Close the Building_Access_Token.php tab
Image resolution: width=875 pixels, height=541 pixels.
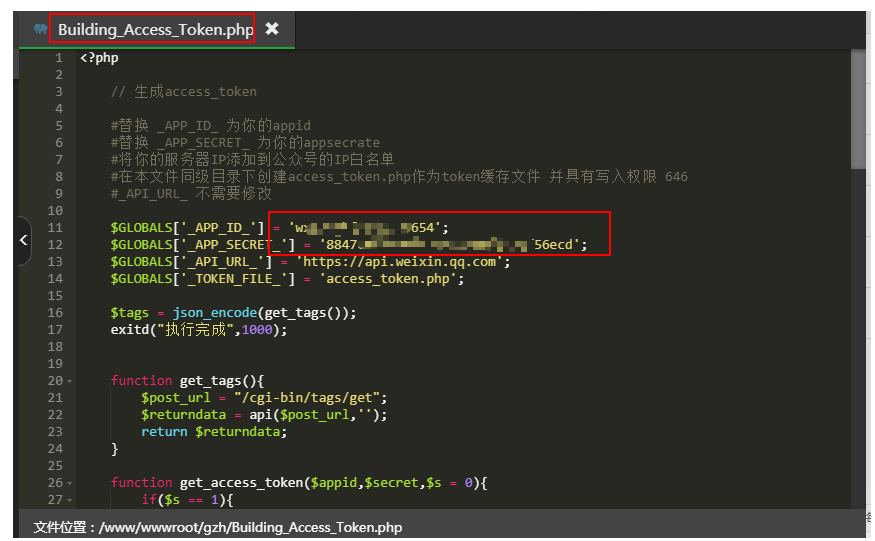click(x=272, y=29)
